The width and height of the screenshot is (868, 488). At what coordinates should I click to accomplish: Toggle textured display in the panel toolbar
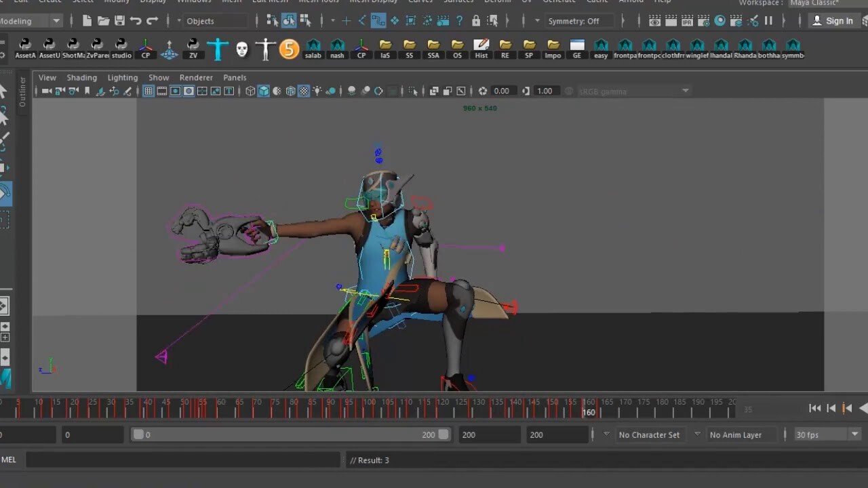coord(304,91)
